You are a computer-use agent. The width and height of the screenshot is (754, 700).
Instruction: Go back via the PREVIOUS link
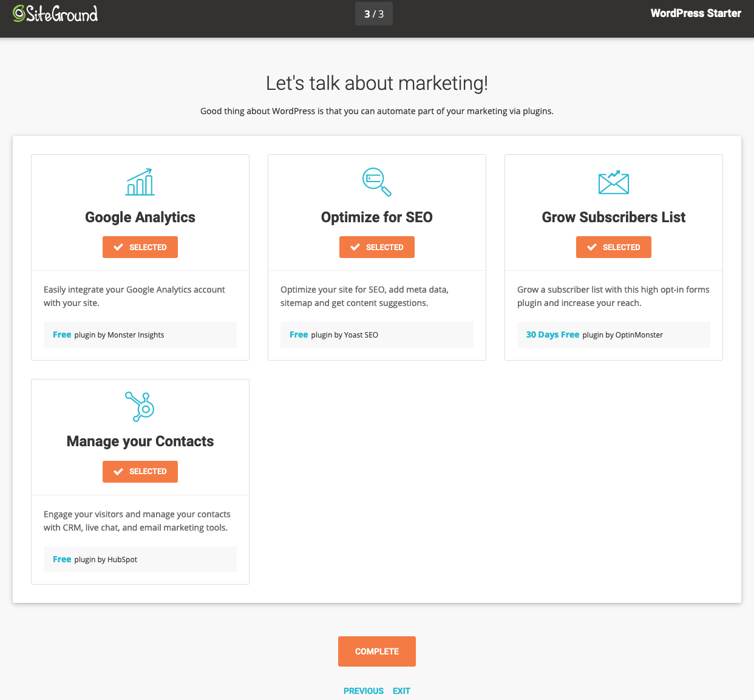point(364,691)
